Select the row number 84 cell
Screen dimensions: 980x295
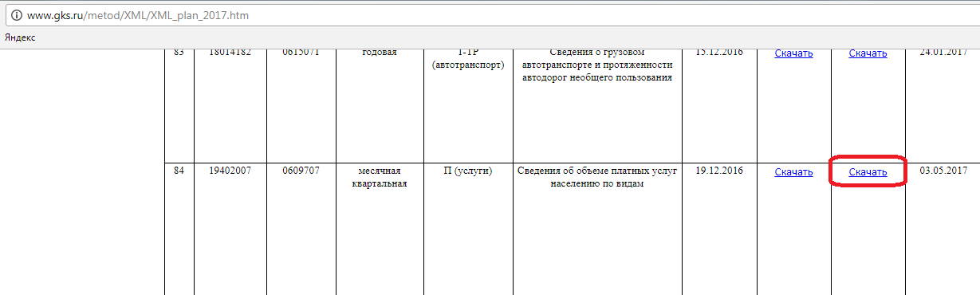click(x=179, y=171)
